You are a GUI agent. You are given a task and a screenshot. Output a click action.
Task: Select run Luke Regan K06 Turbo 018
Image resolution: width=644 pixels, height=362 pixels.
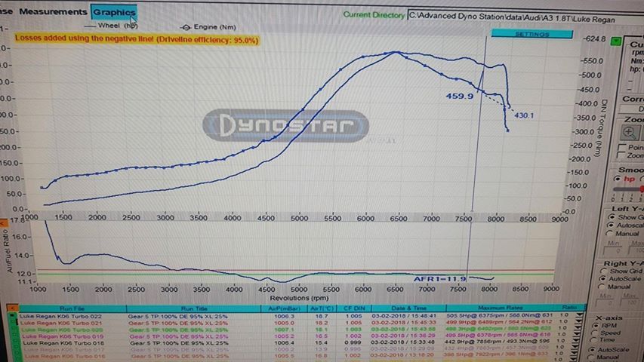click(63, 342)
